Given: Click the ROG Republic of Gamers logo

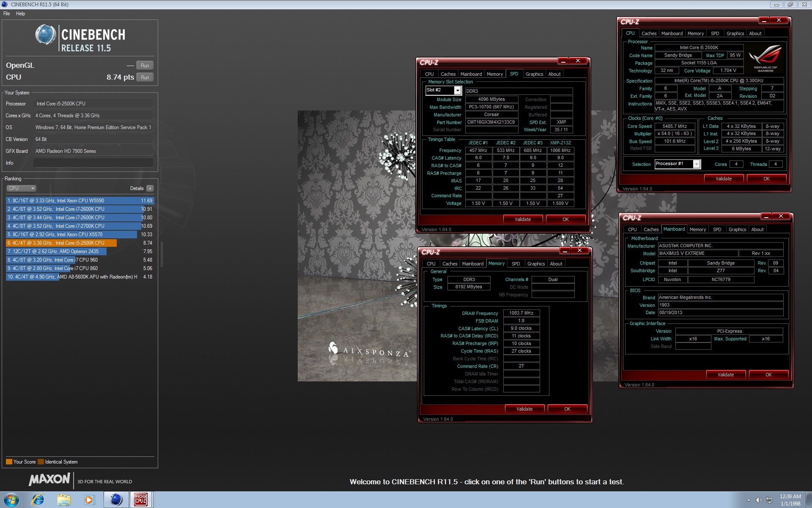Looking at the screenshot, I should click(x=765, y=58).
